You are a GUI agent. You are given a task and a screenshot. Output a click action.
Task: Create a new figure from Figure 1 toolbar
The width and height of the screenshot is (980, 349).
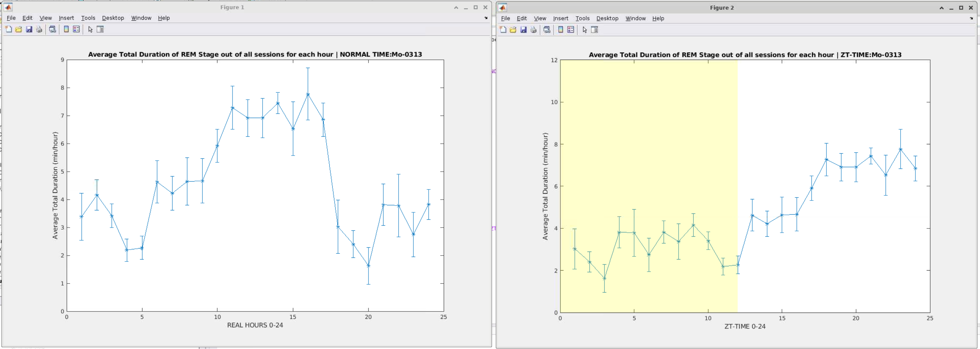point(8,29)
